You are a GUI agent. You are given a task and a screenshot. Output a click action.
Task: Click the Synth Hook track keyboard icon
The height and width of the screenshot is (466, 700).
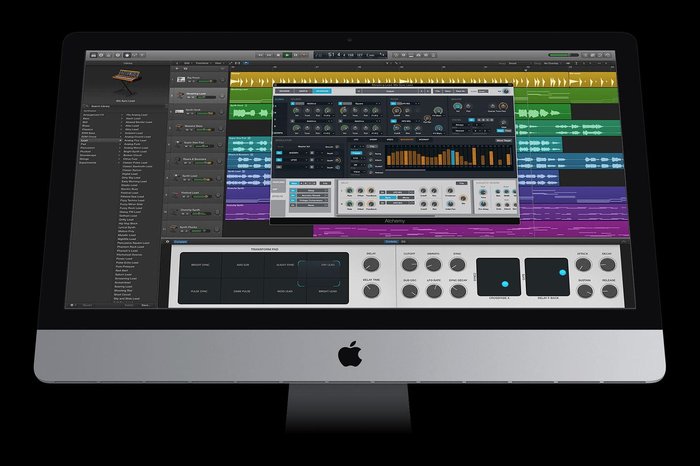pos(179,111)
